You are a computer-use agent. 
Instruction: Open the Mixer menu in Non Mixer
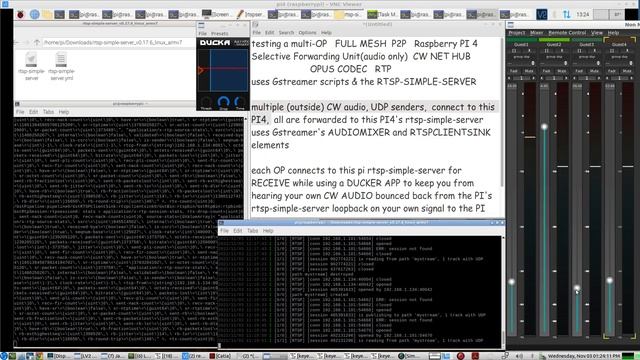(x=537, y=33)
